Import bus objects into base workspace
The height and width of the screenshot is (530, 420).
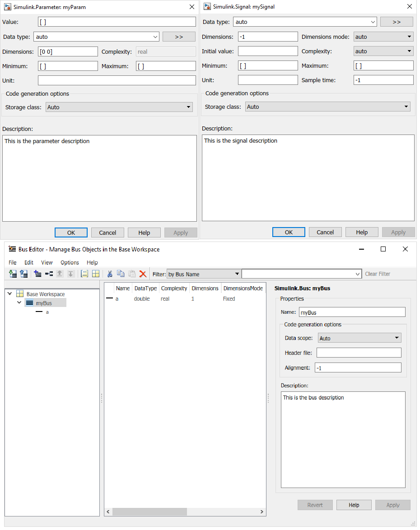coord(12,274)
